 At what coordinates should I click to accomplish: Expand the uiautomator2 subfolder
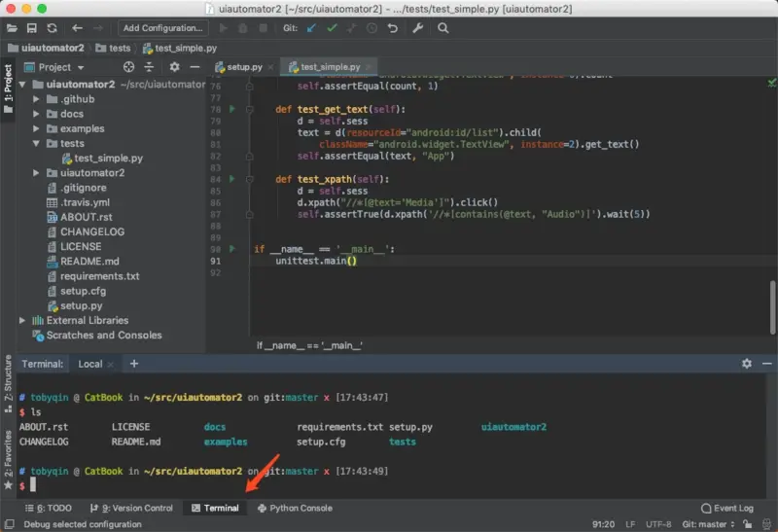point(36,173)
